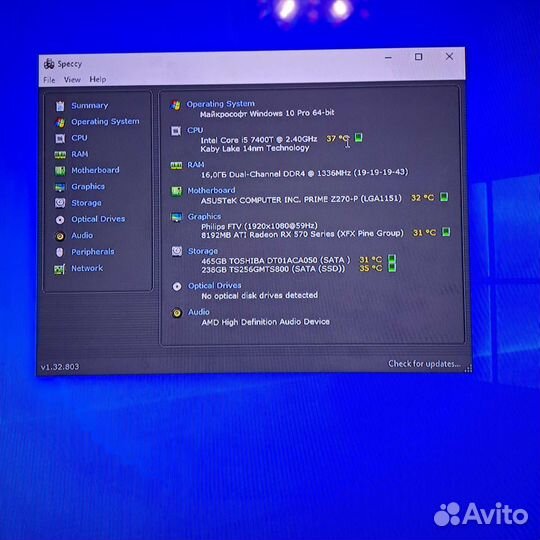Click the Graphics icon in summary panel
This screenshot has height=540, width=540.
click(x=177, y=217)
